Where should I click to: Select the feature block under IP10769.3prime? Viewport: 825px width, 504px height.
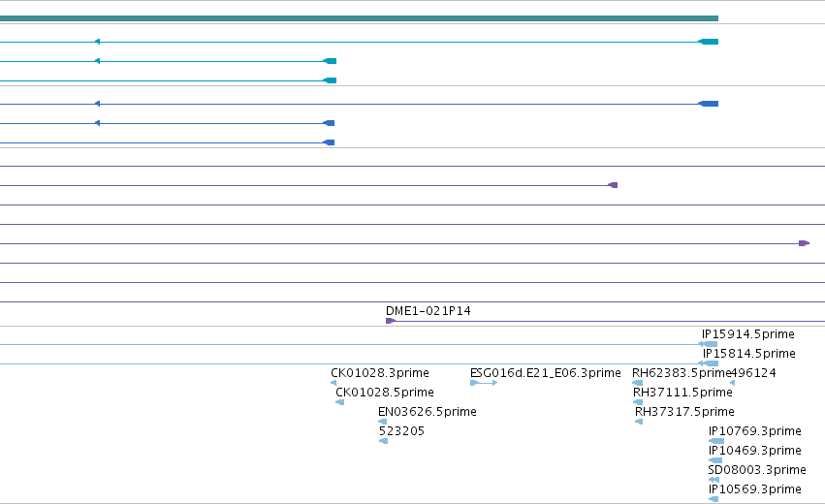pos(716,441)
